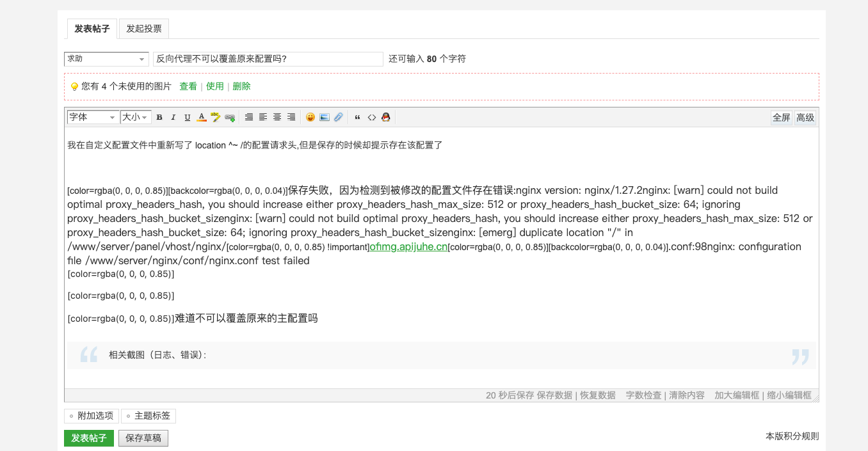The width and height of the screenshot is (868, 451).
Task: Open the emoji smiley picker
Action: (310, 117)
